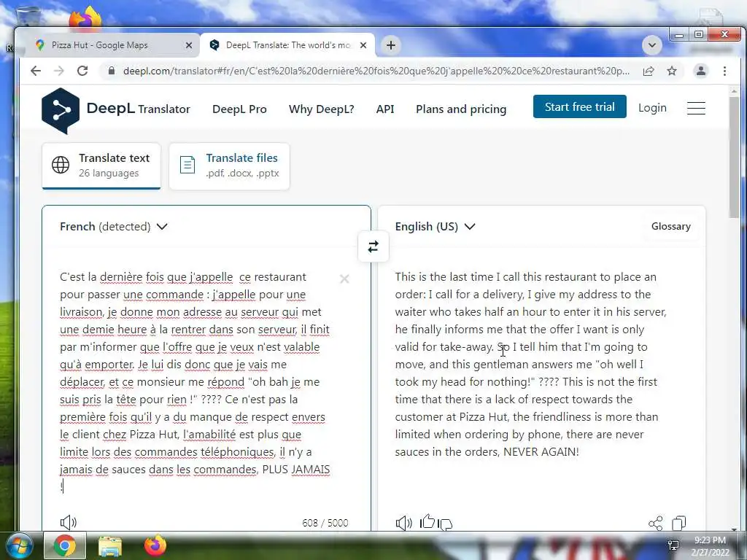Clear the French source text
This screenshot has height=560, width=747.
pos(344,279)
